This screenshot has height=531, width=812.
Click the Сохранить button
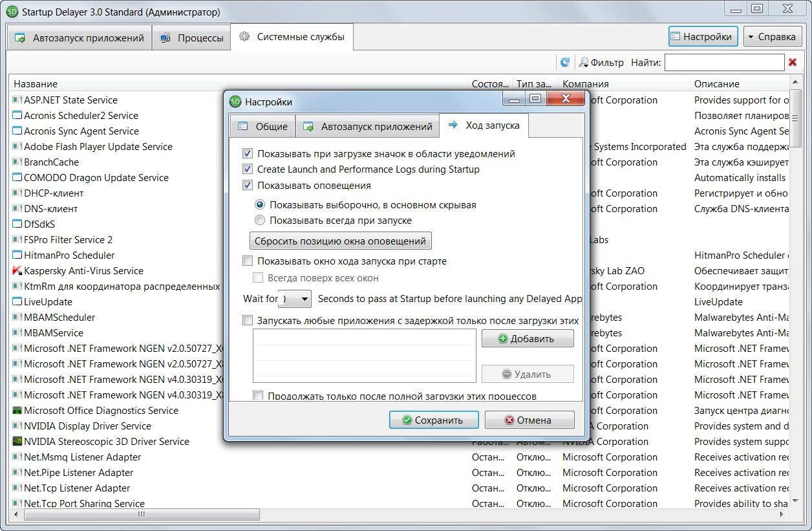click(434, 420)
